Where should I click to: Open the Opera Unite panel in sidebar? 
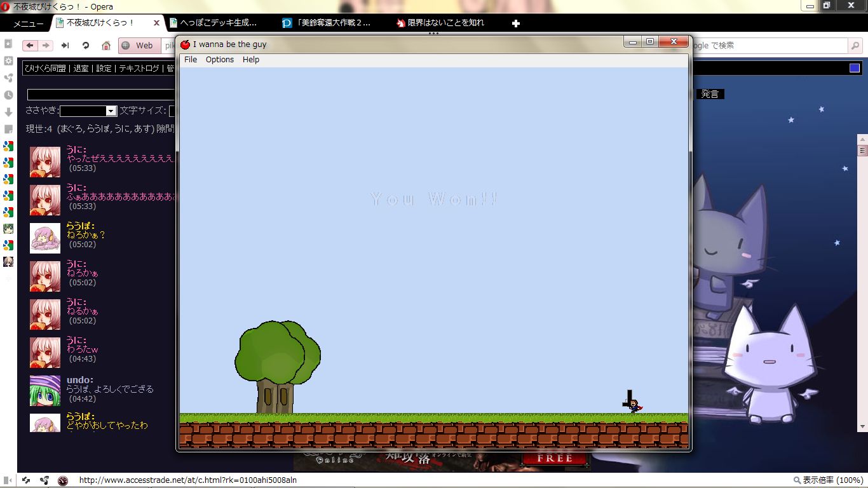click(x=8, y=78)
